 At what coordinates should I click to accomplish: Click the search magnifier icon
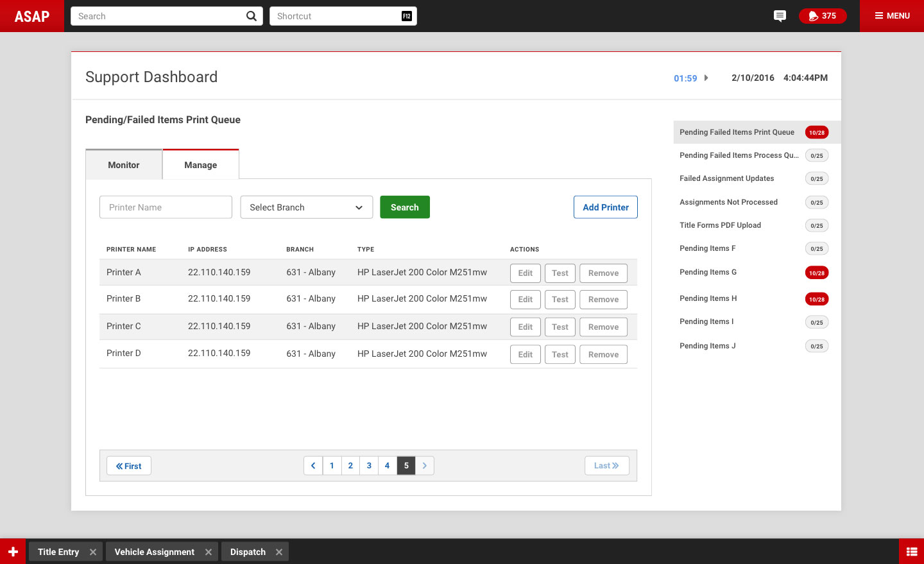pyautogui.click(x=251, y=16)
